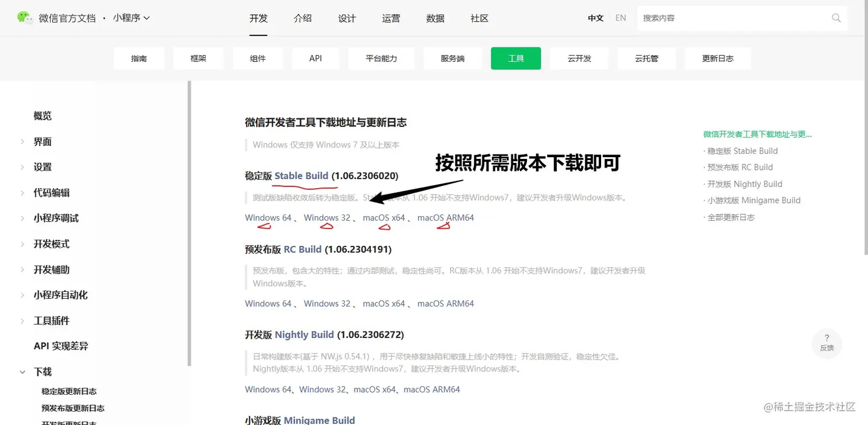Open the 小程序 dropdown in header
Viewport: 868px width, 425px height.
(131, 18)
